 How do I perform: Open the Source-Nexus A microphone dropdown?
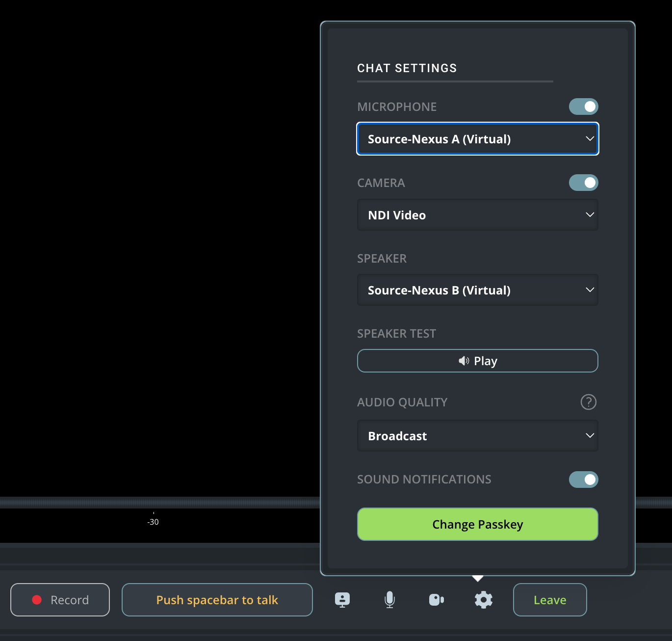point(477,139)
